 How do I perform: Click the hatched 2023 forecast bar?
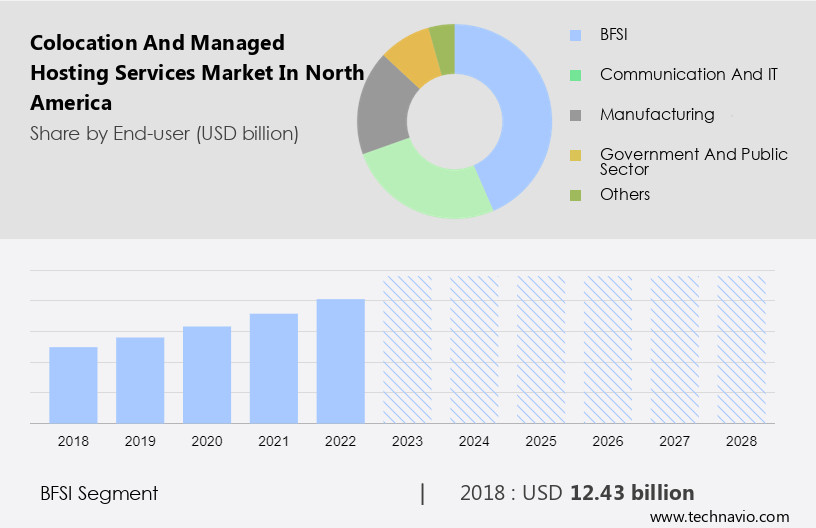[407, 349]
